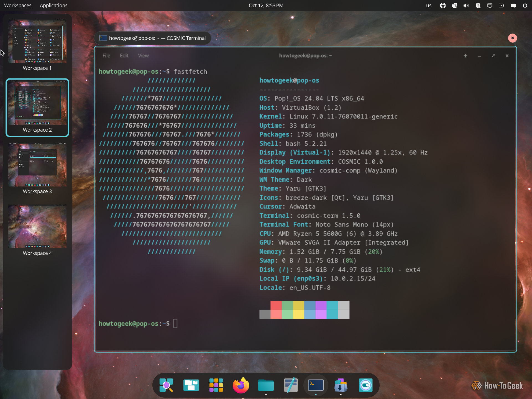The height and width of the screenshot is (399, 532).
Task: Open the COSMIC Store download icon in dock
Action: (x=341, y=385)
